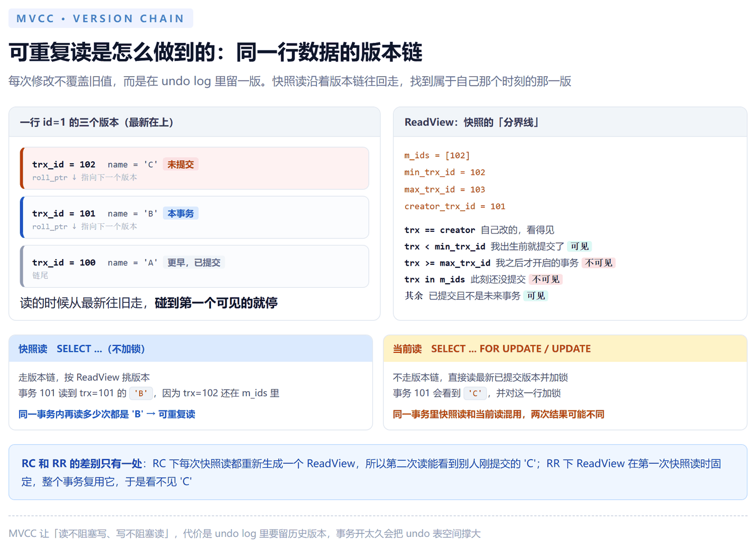This screenshot has height=548, width=756.
Task: Click the "更早，已提交" badge
Action: coord(194,262)
